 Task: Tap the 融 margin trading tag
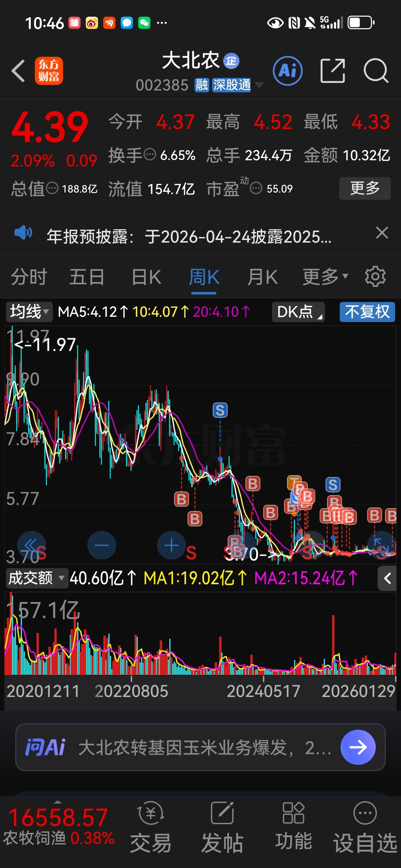(202, 85)
